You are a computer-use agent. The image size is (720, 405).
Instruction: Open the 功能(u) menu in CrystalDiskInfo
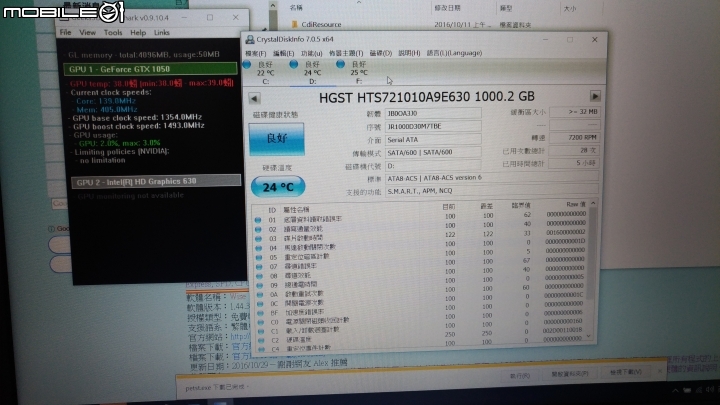pos(311,53)
